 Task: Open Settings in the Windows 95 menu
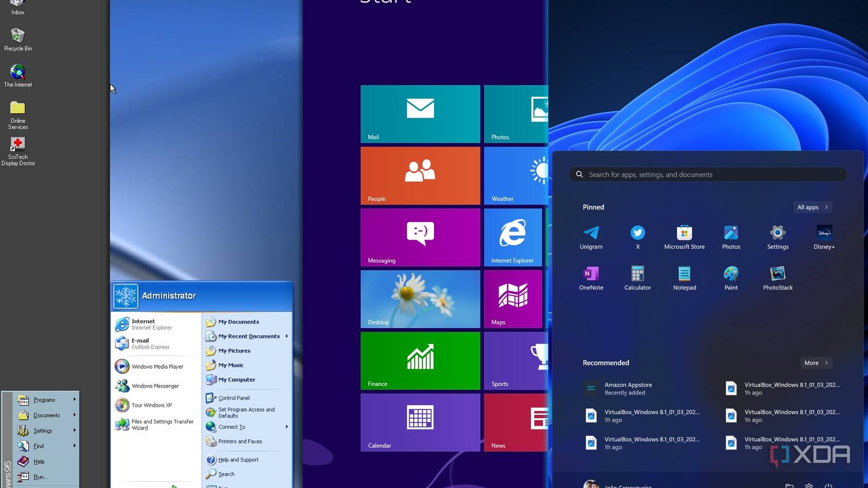[x=42, y=430]
